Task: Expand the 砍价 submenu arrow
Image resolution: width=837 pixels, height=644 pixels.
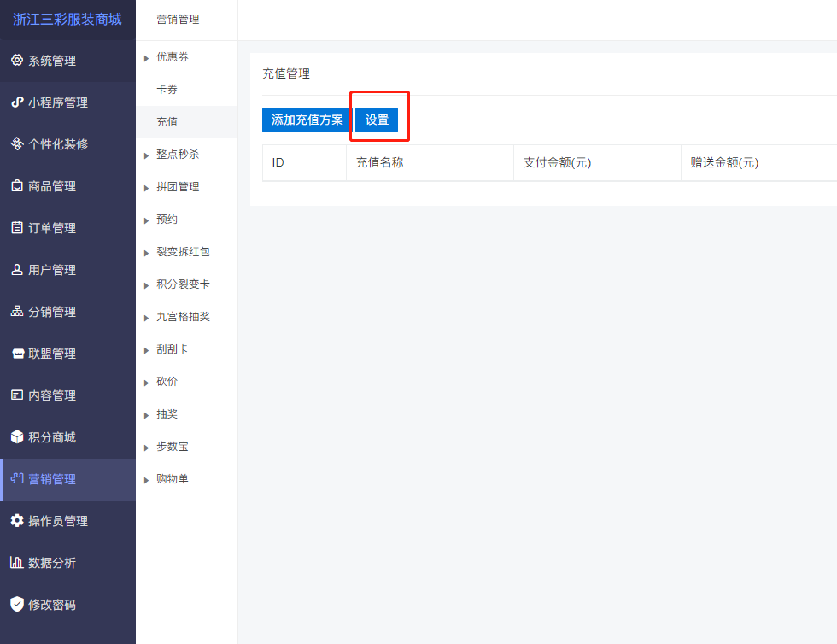Action: tap(146, 383)
